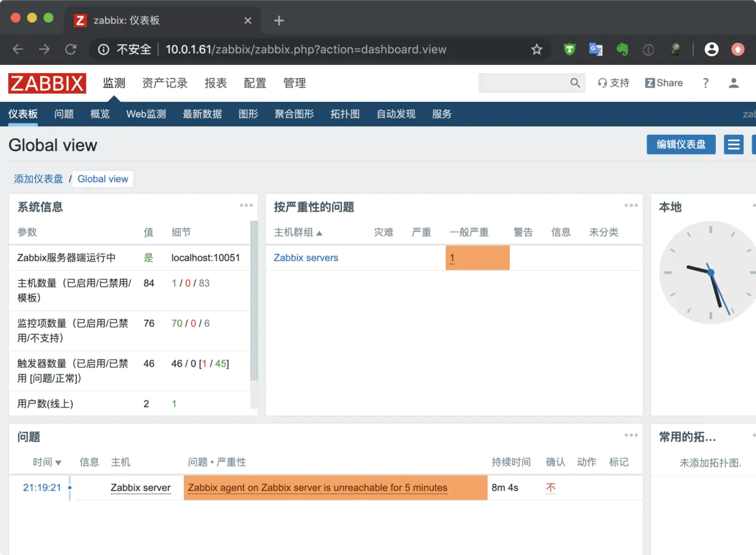Viewport: 756px width, 555px height.
Task: Open the Evernote elephant extension icon
Action: pyautogui.click(x=622, y=49)
